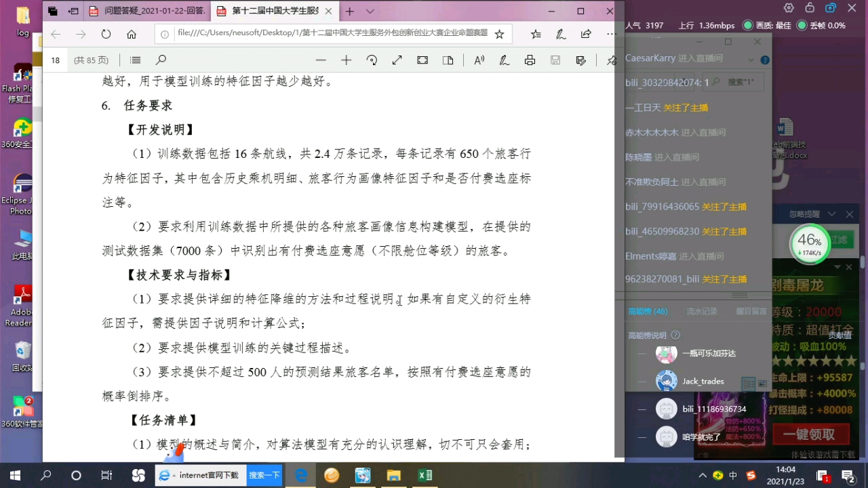
Task: Search within the PDF document
Action: tap(161, 60)
